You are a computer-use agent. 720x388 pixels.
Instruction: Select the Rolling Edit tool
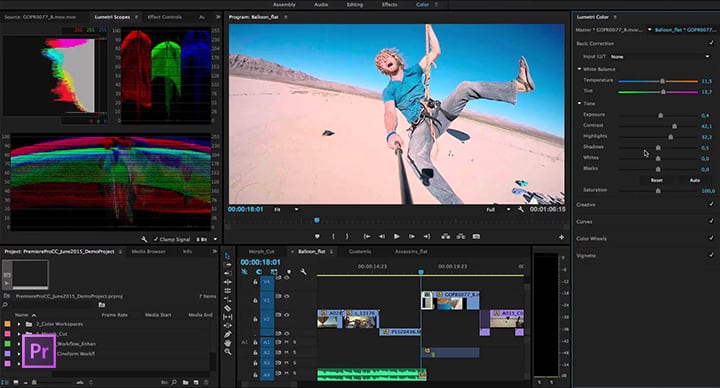coord(227,282)
